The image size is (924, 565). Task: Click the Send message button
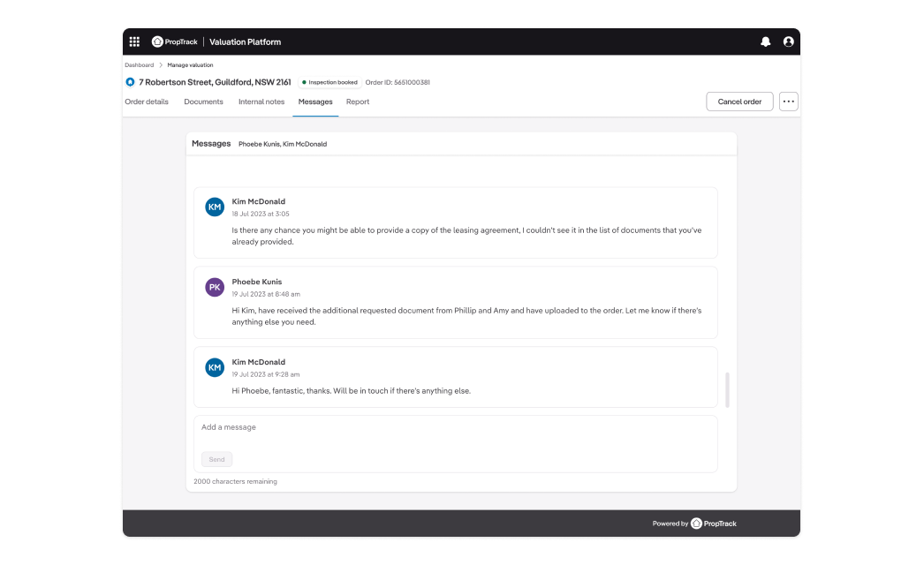(x=216, y=459)
